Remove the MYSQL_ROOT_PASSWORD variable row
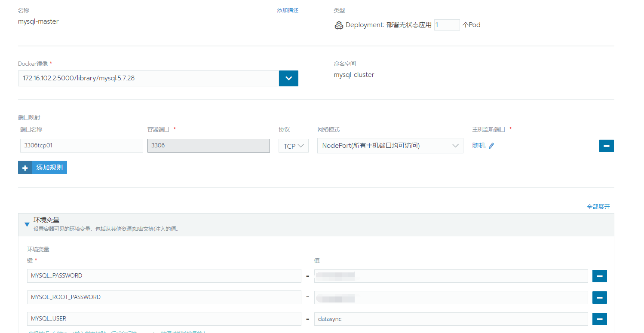 pos(599,297)
